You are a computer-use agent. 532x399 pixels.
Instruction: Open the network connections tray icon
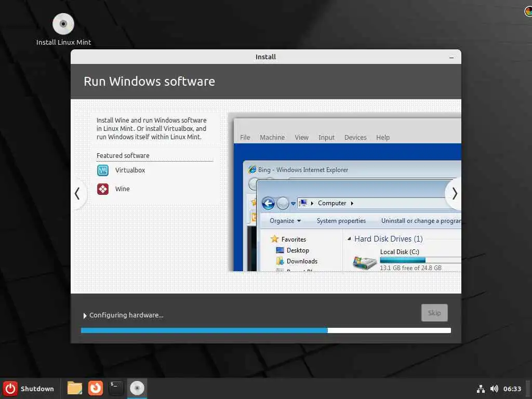(481, 389)
